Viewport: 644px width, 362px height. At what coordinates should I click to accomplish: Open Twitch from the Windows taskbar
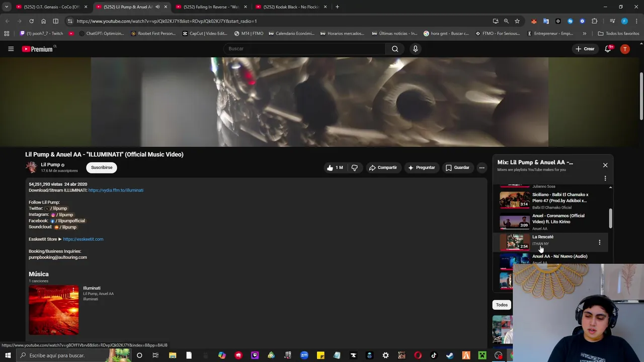[x=255, y=355]
